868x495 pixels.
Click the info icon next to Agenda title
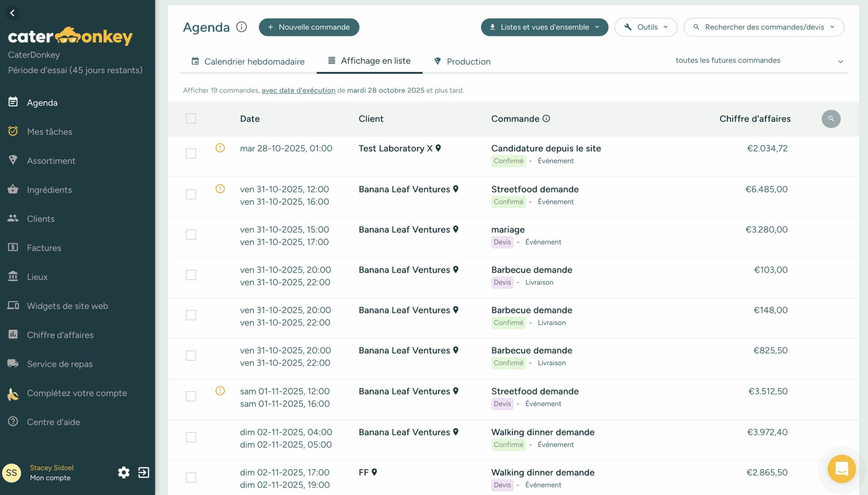click(x=241, y=27)
